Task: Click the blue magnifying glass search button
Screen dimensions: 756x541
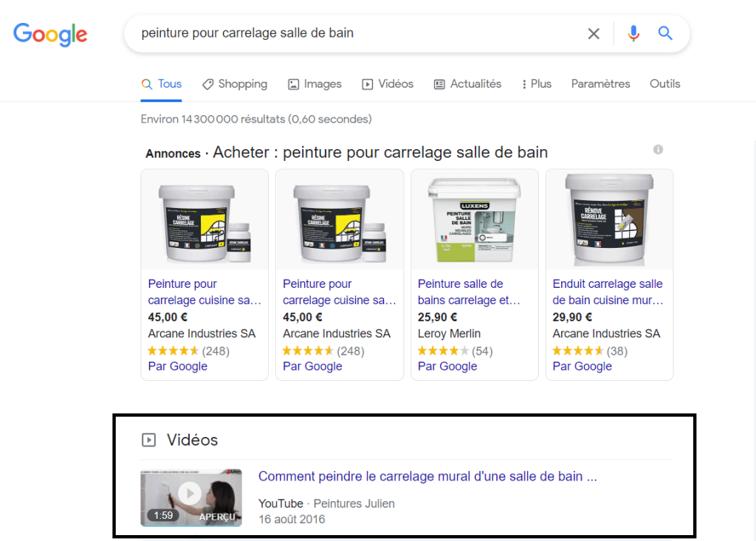Action: point(665,34)
